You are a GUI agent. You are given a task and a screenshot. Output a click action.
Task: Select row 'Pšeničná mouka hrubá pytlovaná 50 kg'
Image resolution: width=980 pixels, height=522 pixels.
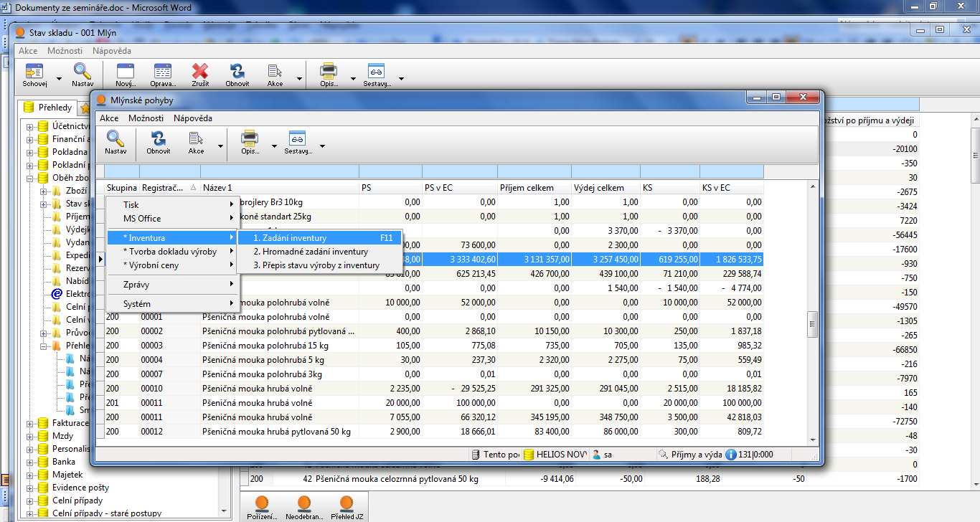[x=434, y=432]
